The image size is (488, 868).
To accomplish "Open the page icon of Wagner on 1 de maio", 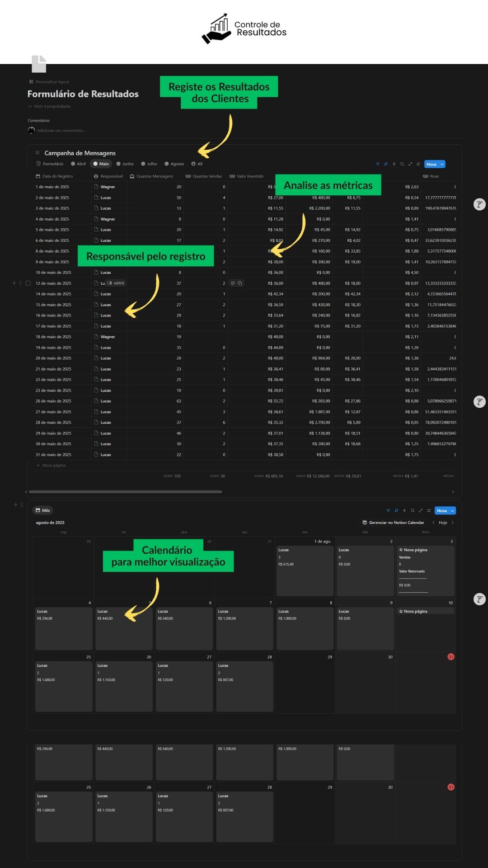I will pos(96,187).
